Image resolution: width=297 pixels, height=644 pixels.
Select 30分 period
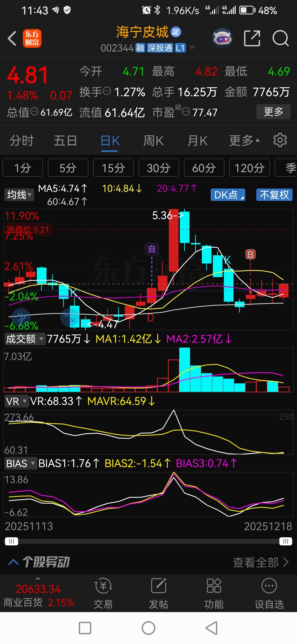(x=159, y=168)
